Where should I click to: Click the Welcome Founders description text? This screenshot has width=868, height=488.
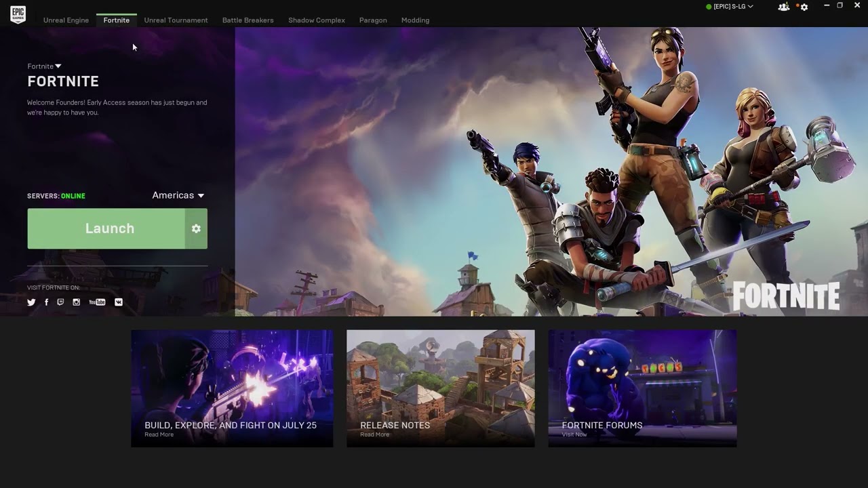pyautogui.click(x=117, y=108)
